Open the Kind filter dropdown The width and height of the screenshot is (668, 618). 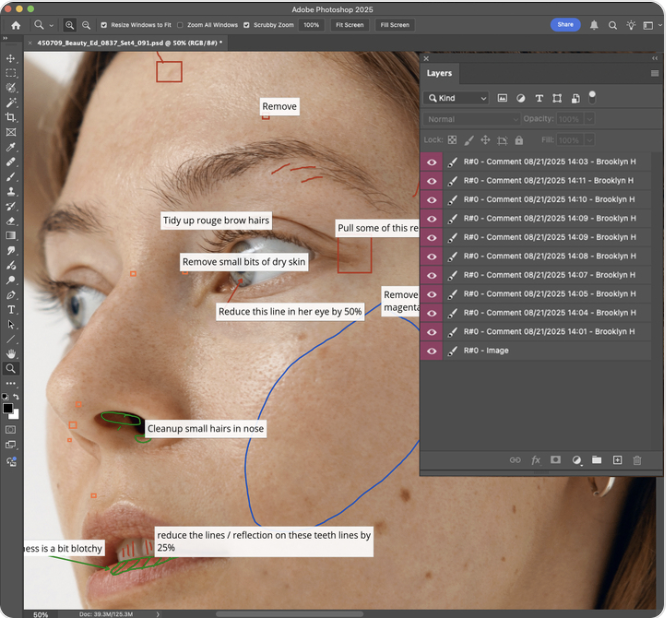click(457, 98)
